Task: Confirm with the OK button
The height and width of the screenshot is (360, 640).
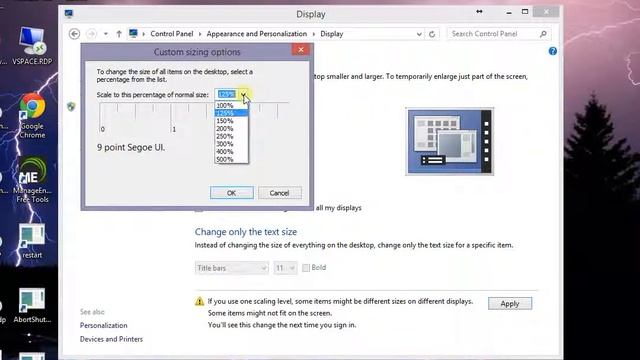Action: [231, 193]
